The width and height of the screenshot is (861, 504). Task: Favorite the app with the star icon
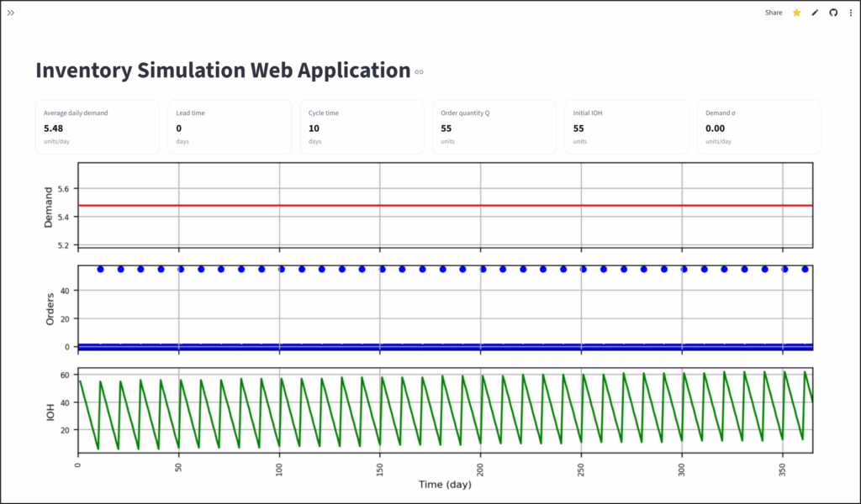tap(797, 13)
